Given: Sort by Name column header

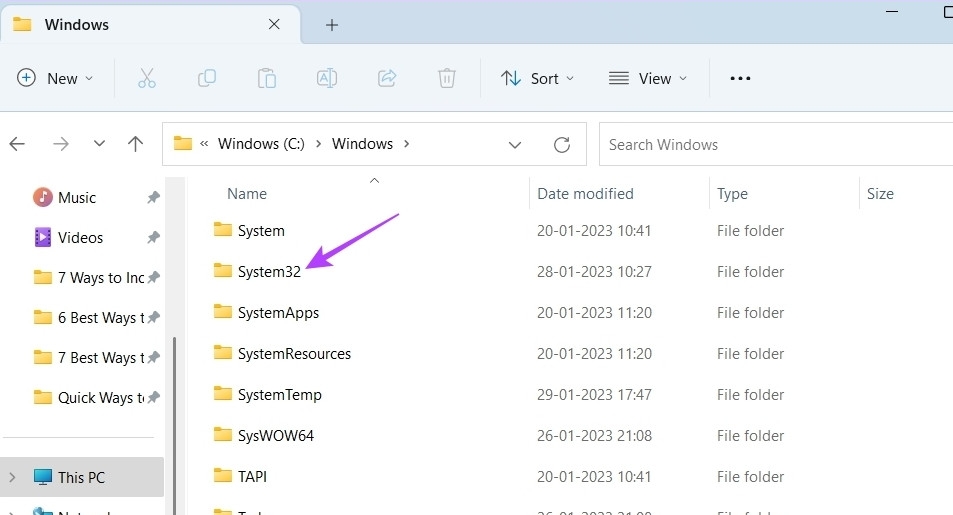Looking at the screenshot, I should pos(247,193).
